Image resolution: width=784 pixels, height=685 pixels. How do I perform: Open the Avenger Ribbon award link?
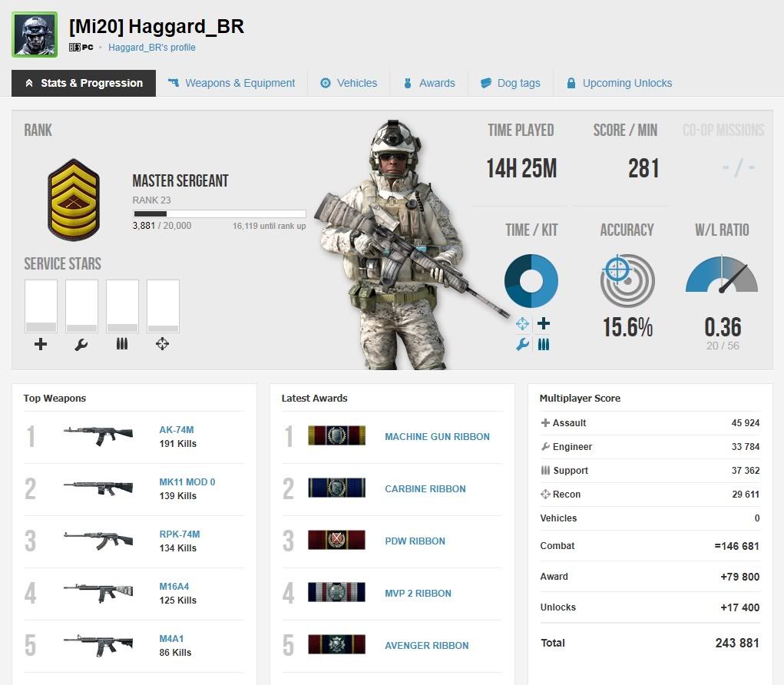click(x=426, y=645)
